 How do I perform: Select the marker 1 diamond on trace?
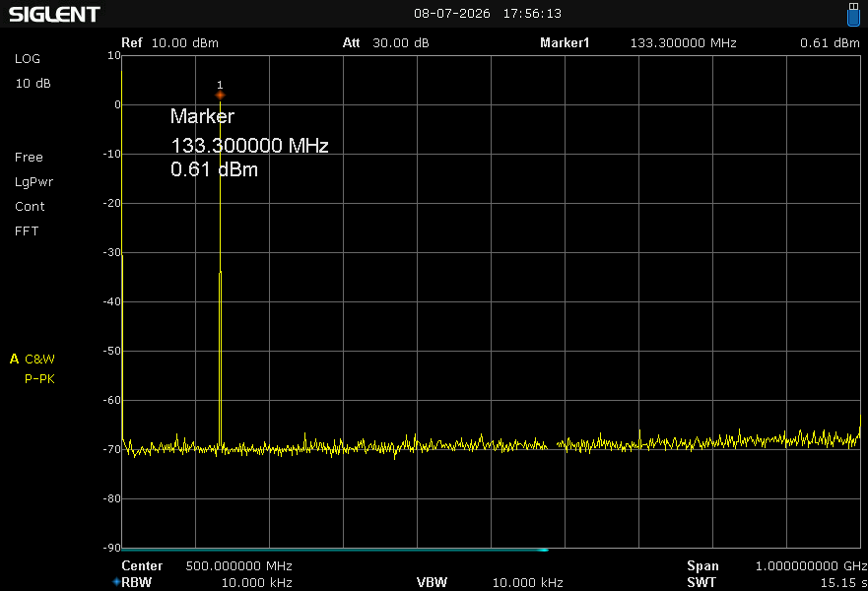220,96
